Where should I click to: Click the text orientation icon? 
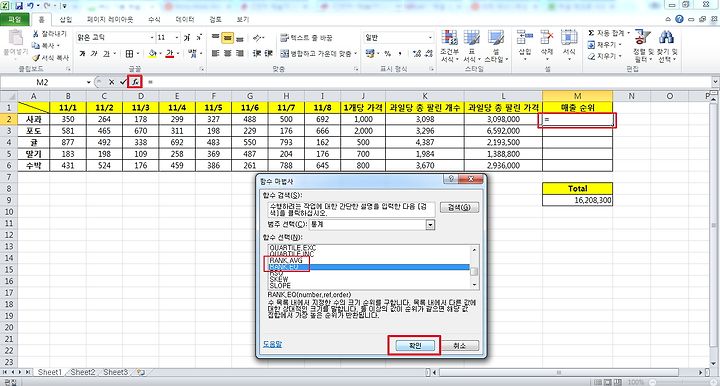pos(258,38)
